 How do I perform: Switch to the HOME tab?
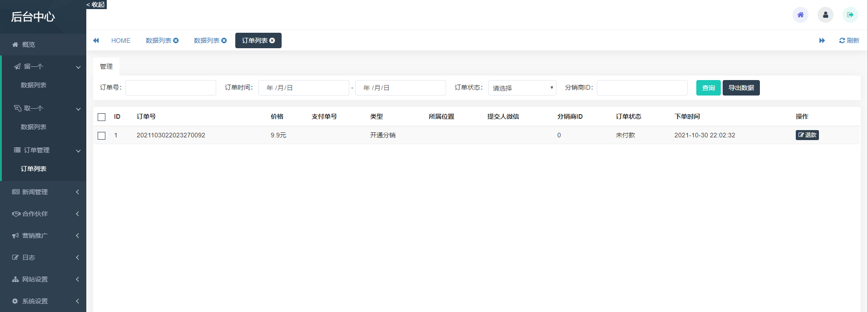(121, 40)
